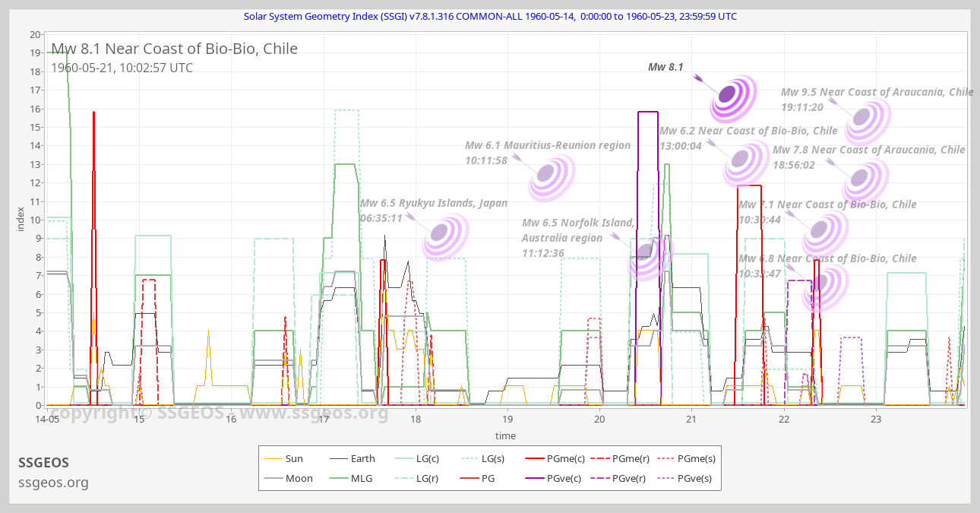Click the 'ssgeos.org' text at the bottom left
The height and width of the screenshot is (513, 980).
(x=53, y=483)
